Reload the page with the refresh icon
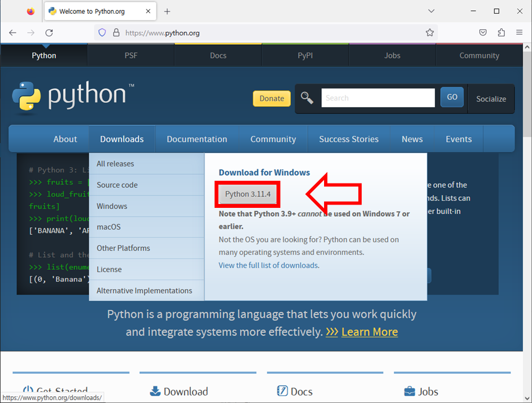The height and width of the screenshot is (403, 532). coord(49,33)
